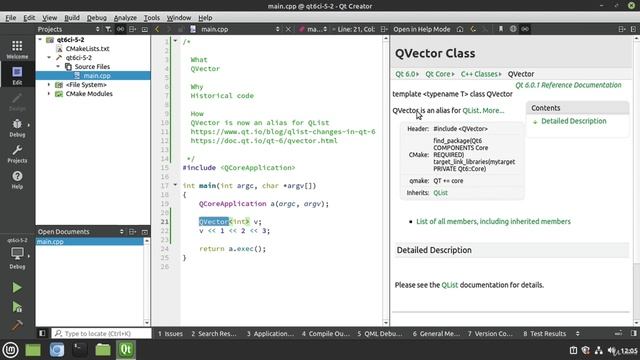Go to help Home page
The width and height of the screenshot is (640, 360).
tap(460, 29)
